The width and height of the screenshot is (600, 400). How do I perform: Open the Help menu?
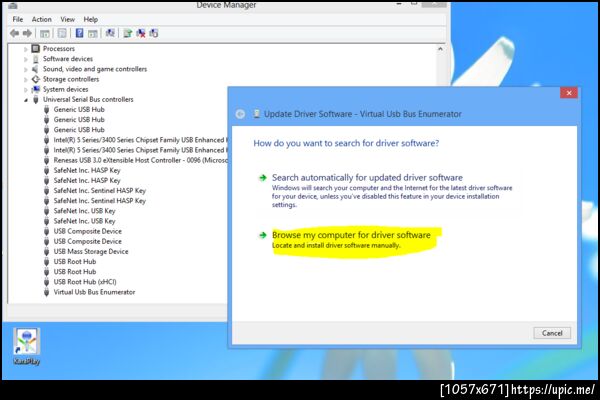point(91,19)
